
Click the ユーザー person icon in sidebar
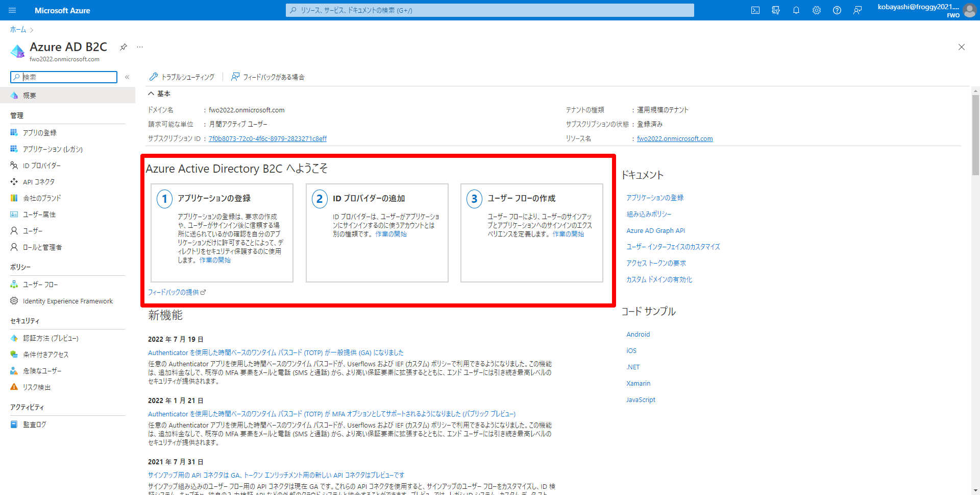14,231
